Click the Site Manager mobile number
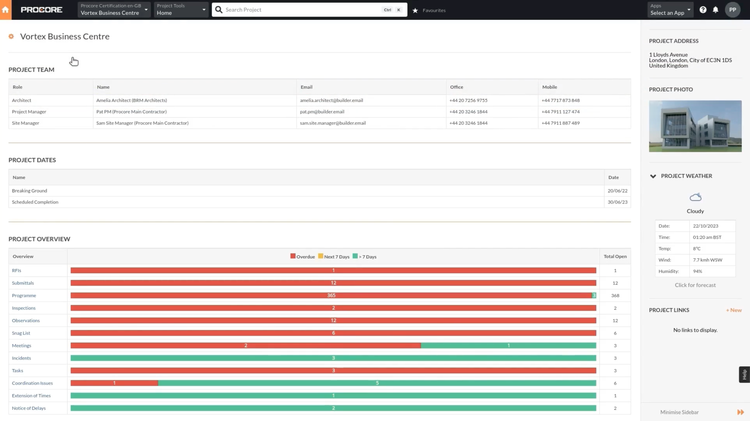 (561, 123)
